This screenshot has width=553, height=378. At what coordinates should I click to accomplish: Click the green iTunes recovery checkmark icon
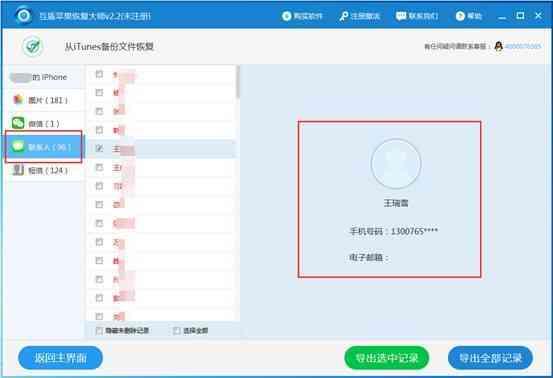[x=33, y=46]
